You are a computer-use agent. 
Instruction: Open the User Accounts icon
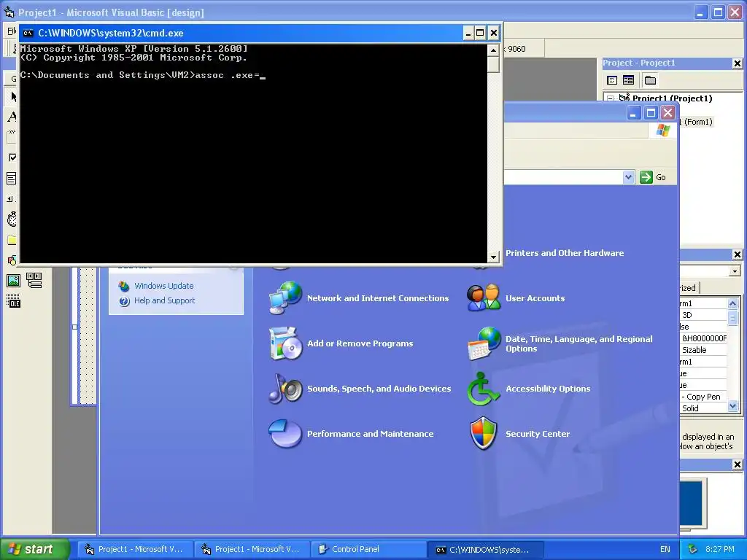pos(484,298)
